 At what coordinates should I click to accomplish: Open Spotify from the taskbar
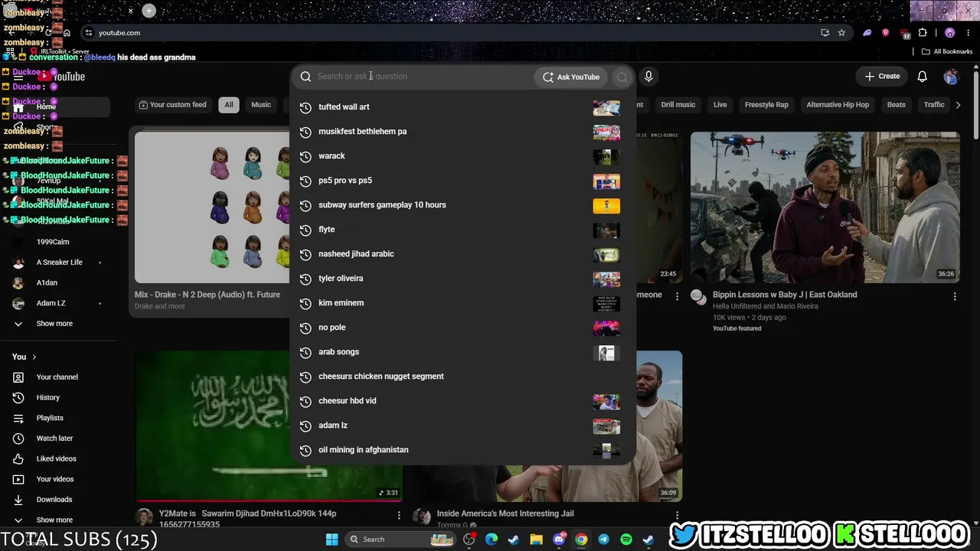point(626,540)
